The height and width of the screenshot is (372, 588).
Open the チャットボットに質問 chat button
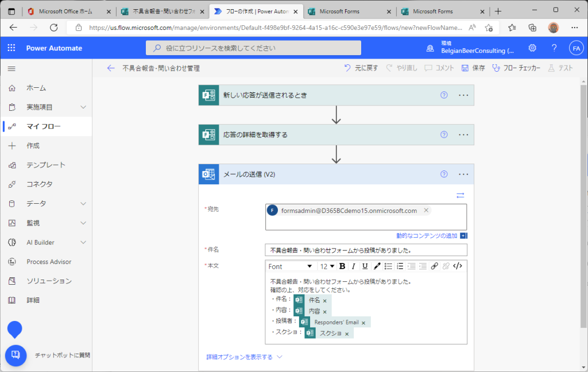pyautogui.click(x=16, y=355)
